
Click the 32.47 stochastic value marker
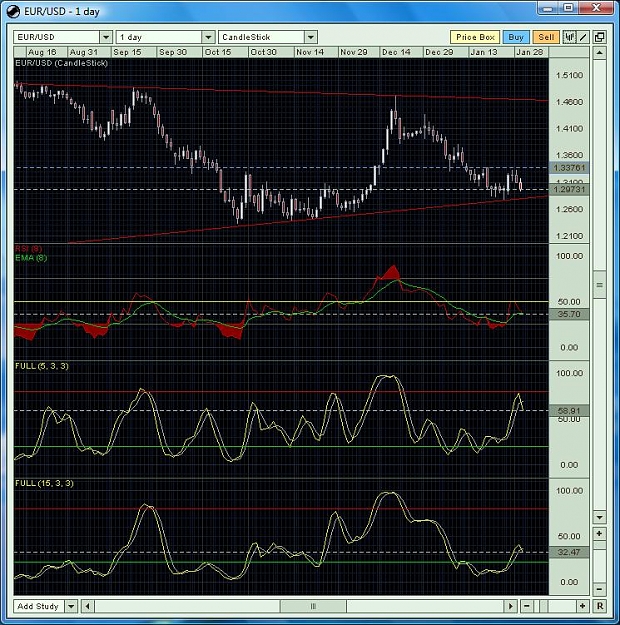tap(569, 552)
